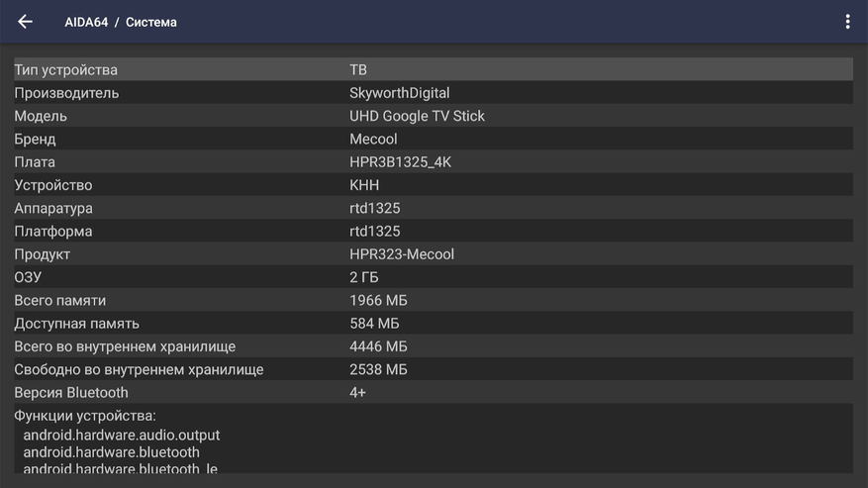
Task: Select the Доступная память 584 МБ row
Action: (433, 324)
